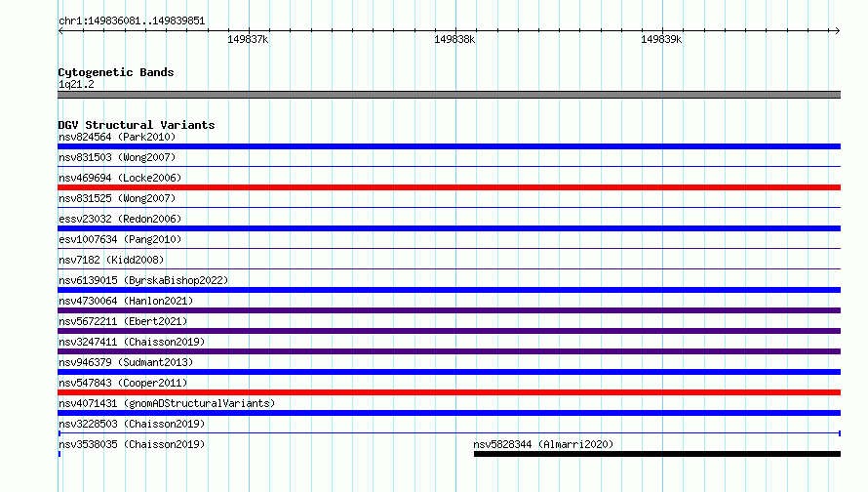Open variant nsv3538035 (Chaisson2019) label

[x=132, y=444]
